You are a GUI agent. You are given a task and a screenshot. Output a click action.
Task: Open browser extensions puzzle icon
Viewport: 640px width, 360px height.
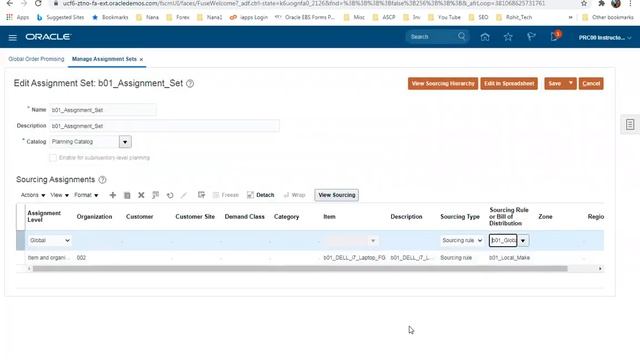click(601, 3)
